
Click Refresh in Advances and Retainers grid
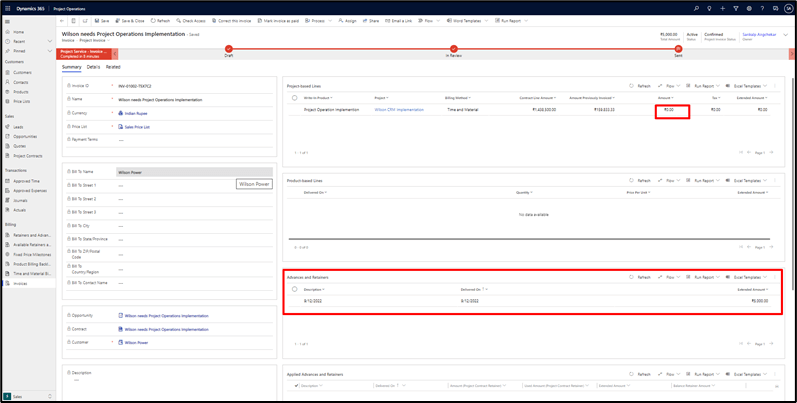pos(640,277)
